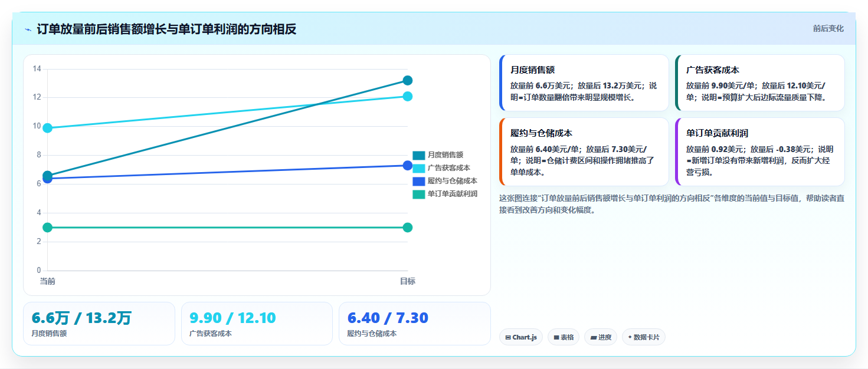868x369 pixels.
Task: Select the 进度 tag
Action: 601,337
